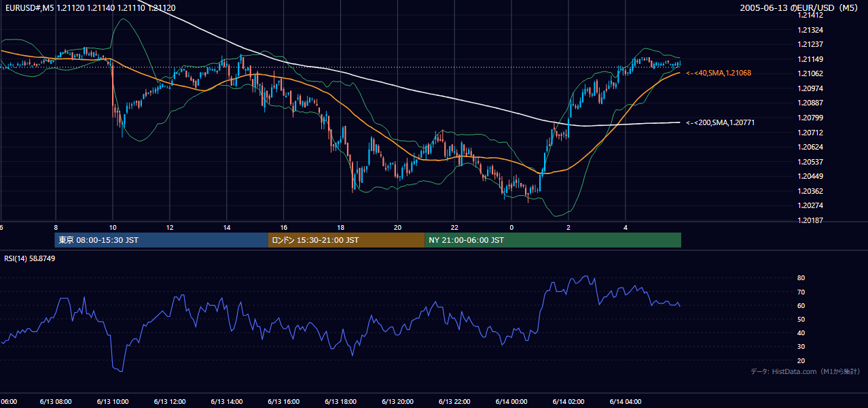Viewport: 868px width, 408px height.
Task: Click the 6/14 04:00 bottom time label
Action: pyautogui.click(x=626, y=401)
